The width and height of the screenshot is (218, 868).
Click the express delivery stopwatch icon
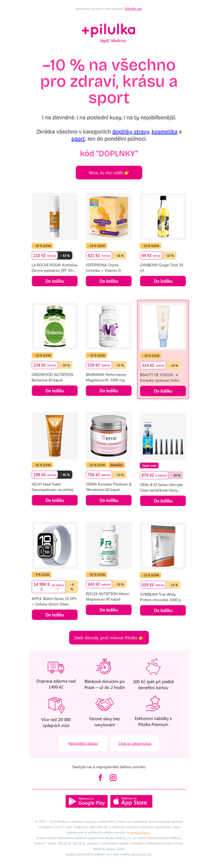(104, 666)
